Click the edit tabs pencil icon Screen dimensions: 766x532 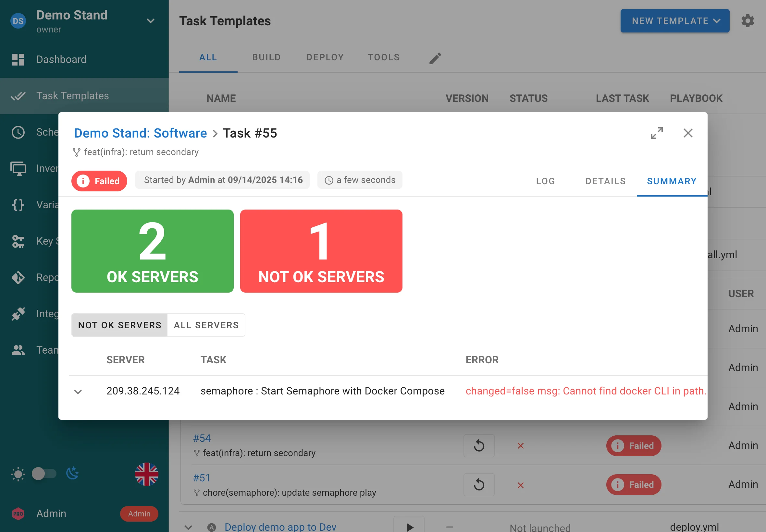[x=435, y=58]
